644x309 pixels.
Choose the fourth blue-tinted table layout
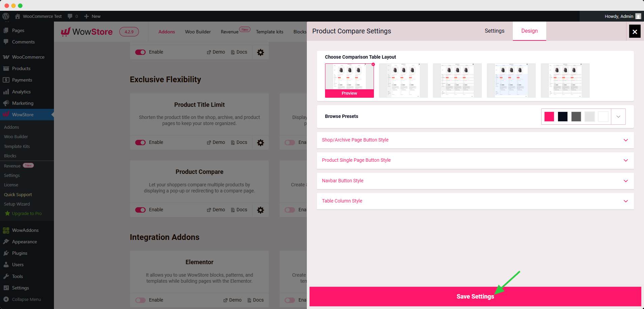511,81
